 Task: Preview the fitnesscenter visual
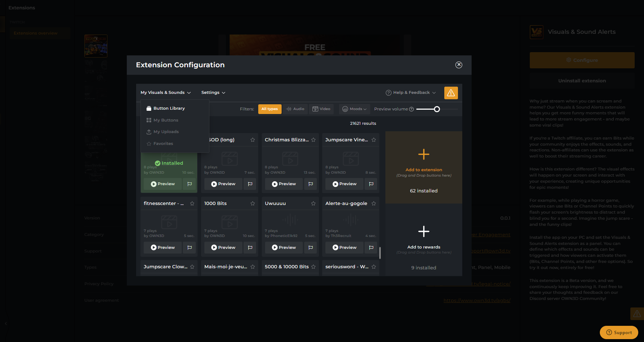tap(163, 247)
